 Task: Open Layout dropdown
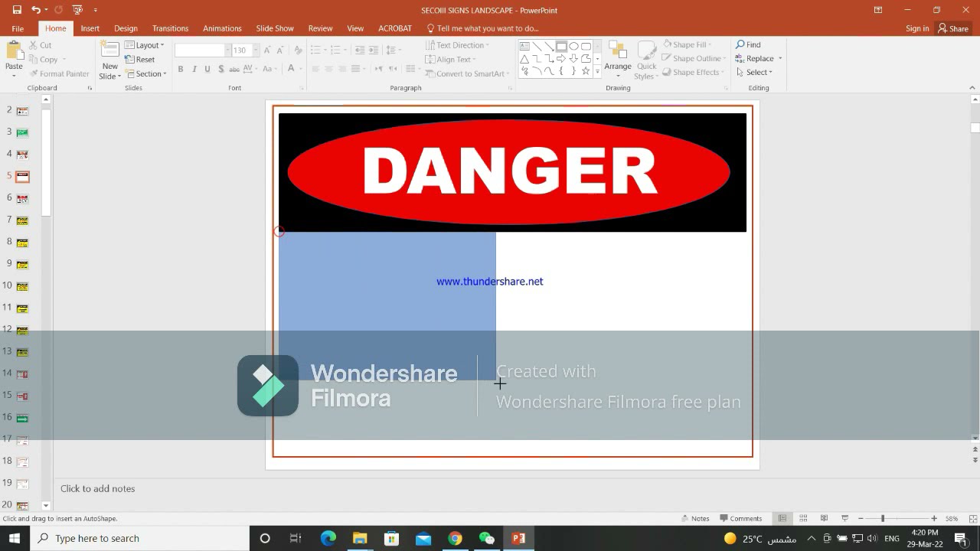(145, 45)
